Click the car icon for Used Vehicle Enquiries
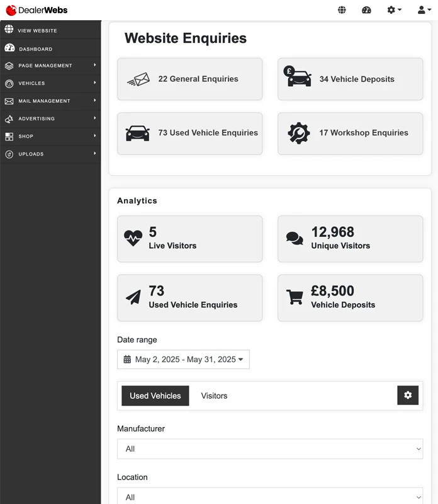This screenshot has height=504, width=438. [x=137, y=133]
